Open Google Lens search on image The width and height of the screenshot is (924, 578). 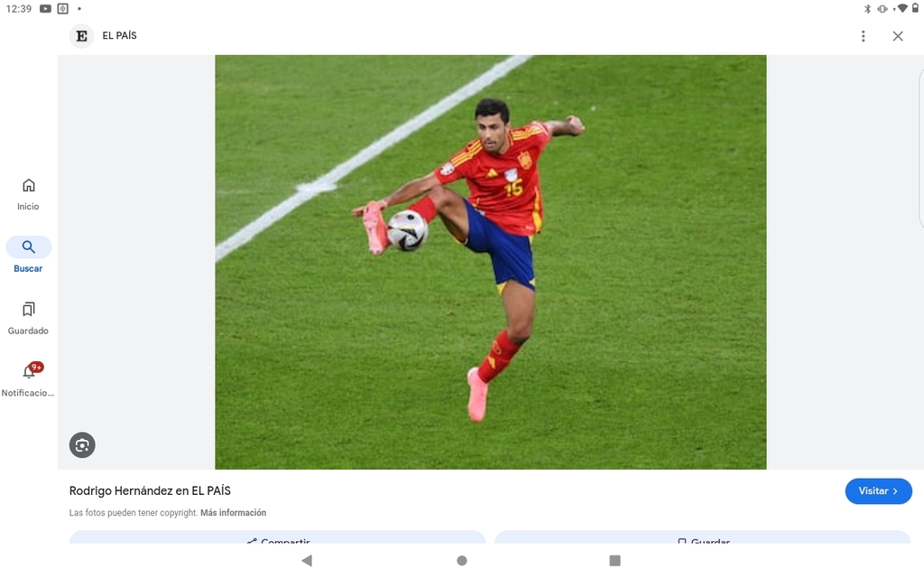point(82,444)
